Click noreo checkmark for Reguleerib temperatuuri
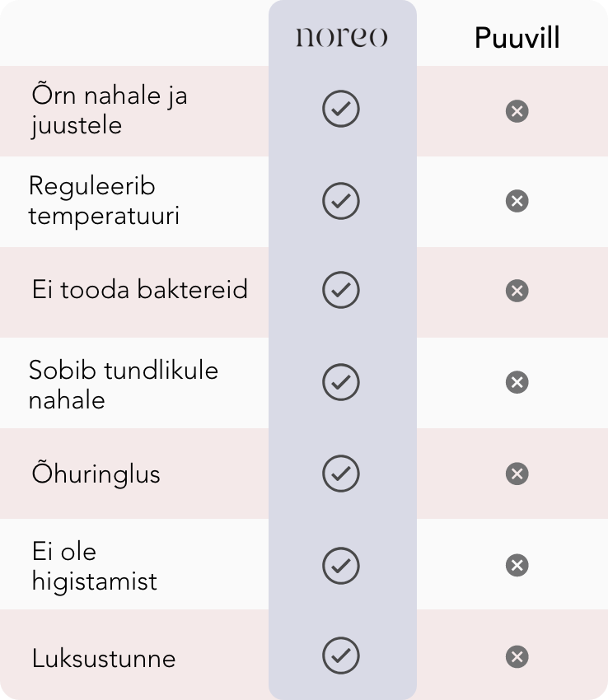The image size is (608, 700). [341, 201]
